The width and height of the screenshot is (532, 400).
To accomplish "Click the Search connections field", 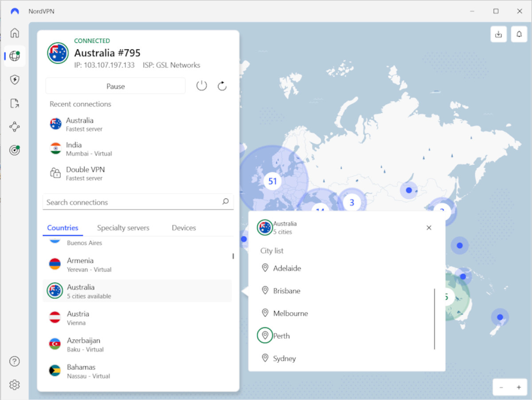I will click(138, 202).
